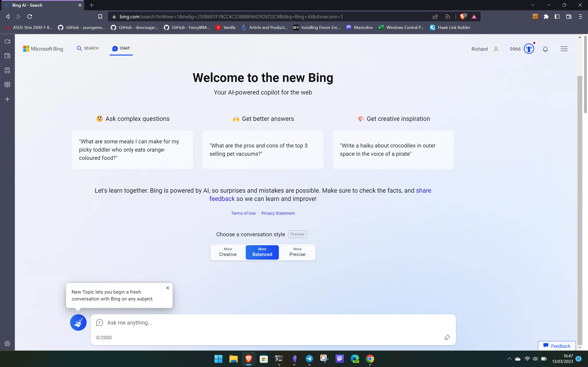588x367 pixels.
Task: Select the Bing notifications bell icon
Action: [545, 49]
